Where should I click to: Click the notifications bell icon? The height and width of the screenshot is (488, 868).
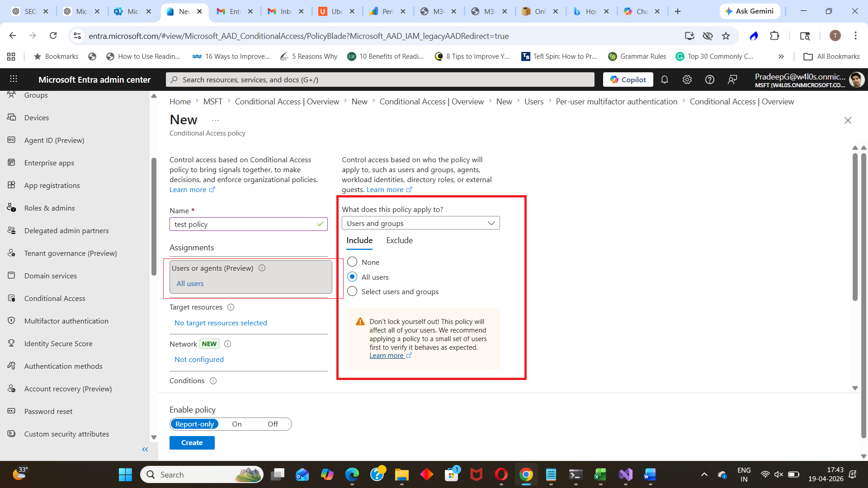click(x=664, y=80)
